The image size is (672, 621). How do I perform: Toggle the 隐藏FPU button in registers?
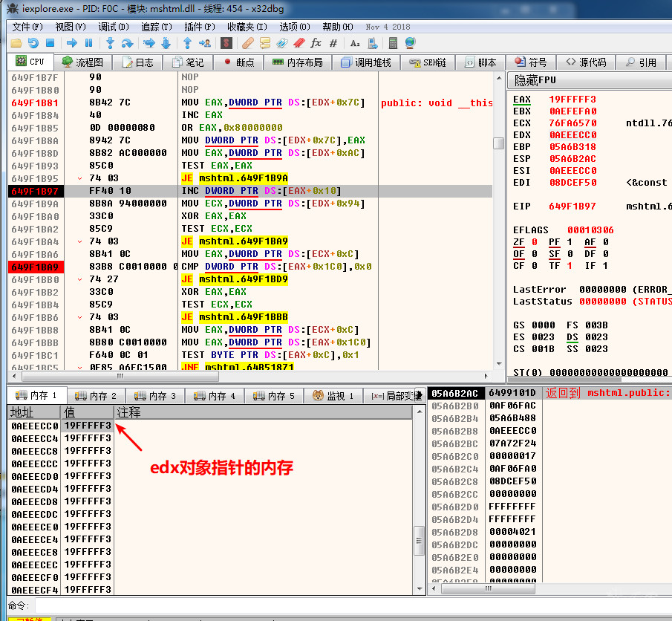pyautogui.click(x=535, y=79)
